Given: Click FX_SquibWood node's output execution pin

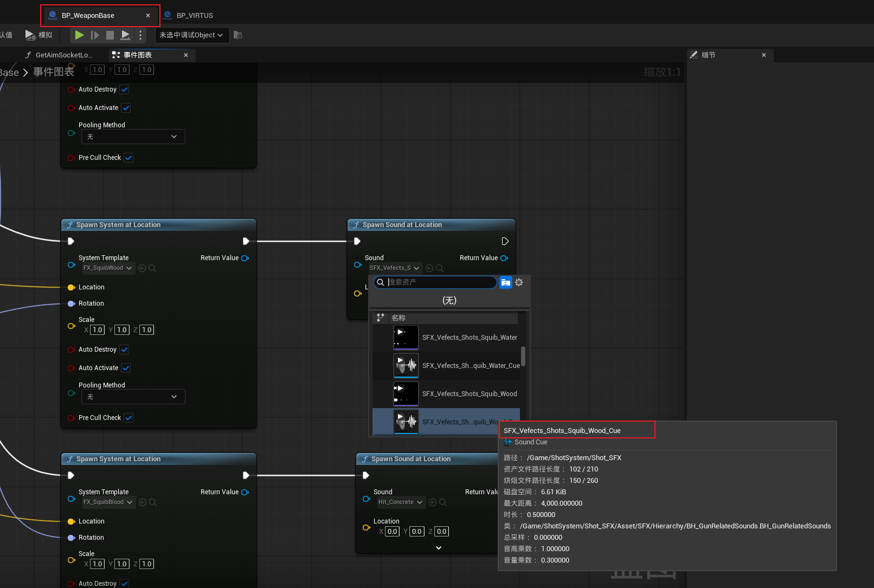Looking at the screenshot, I should point(246,241).
